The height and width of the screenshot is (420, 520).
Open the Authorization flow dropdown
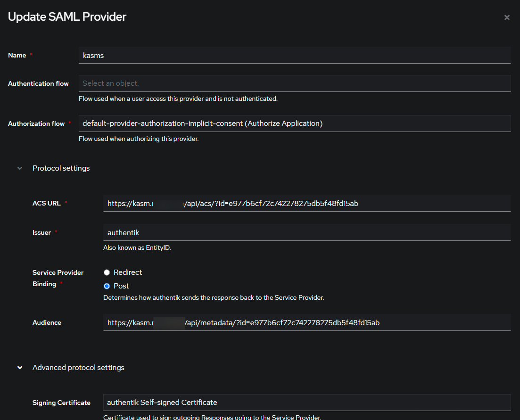295,124
